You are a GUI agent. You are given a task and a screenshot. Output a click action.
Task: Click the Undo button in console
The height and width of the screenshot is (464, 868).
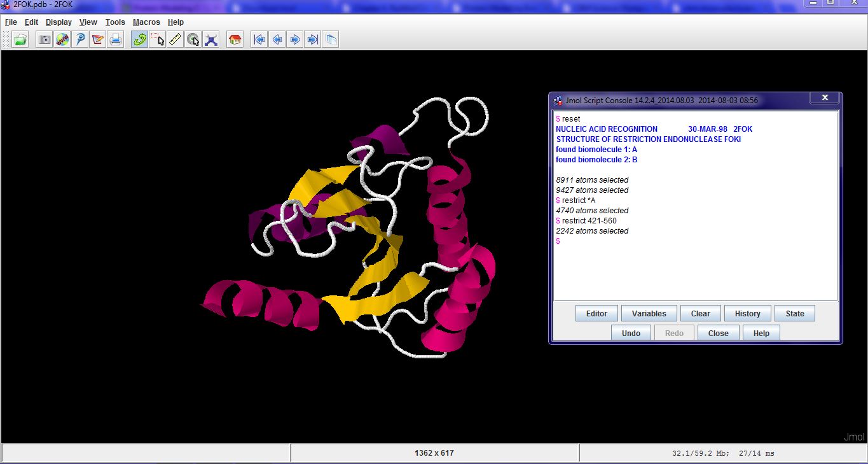(631, 333)
